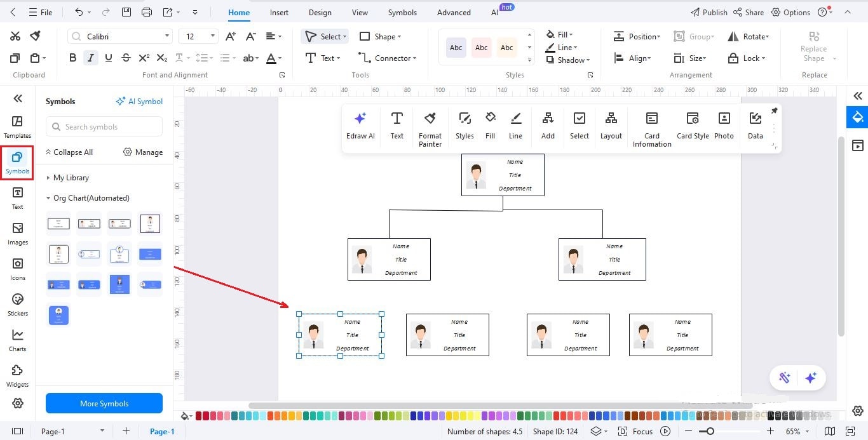The image size is (868, 440).
Task: Toggle bold formatting on selected text
Action: 72,57
